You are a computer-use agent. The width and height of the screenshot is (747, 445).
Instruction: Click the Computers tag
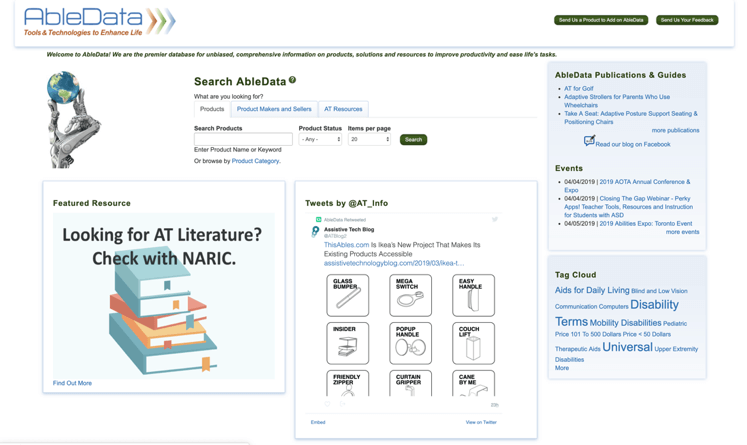(614, 307)
